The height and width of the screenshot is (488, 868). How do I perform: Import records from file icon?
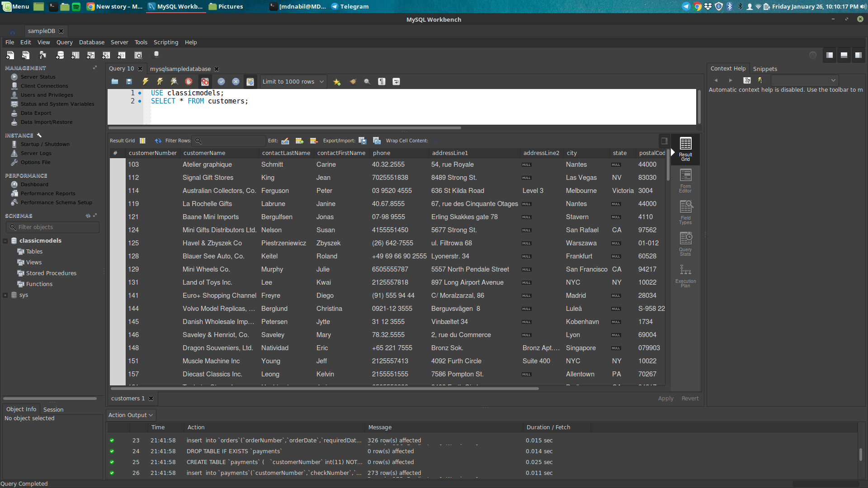pyautogui.click(x=377, y=141)
